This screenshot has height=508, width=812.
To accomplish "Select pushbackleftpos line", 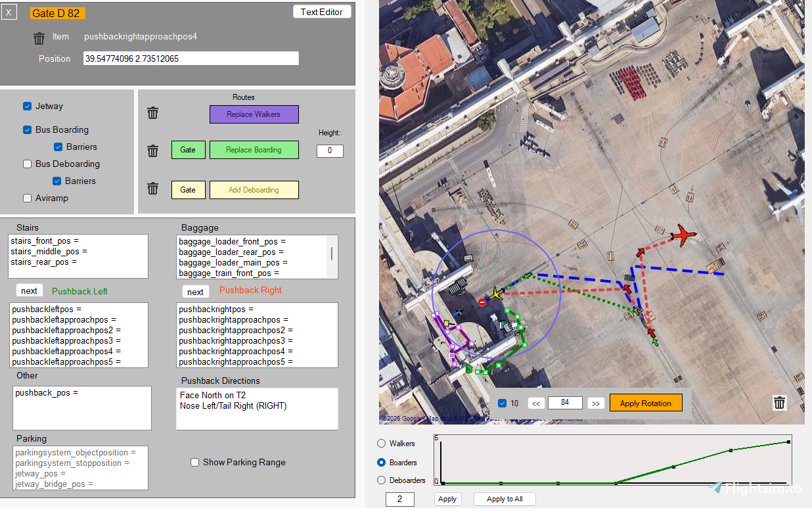I will (x=47, y=309).
